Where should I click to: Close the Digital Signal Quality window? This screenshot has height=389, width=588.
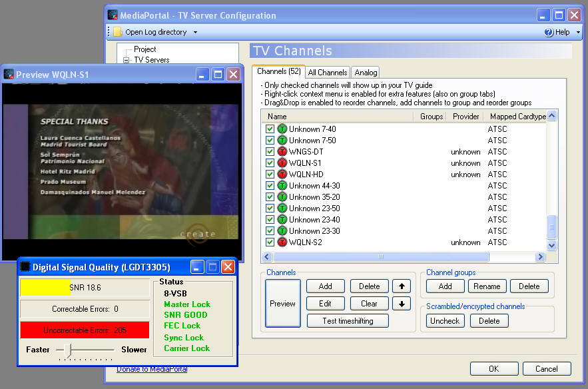click(228, 266)
